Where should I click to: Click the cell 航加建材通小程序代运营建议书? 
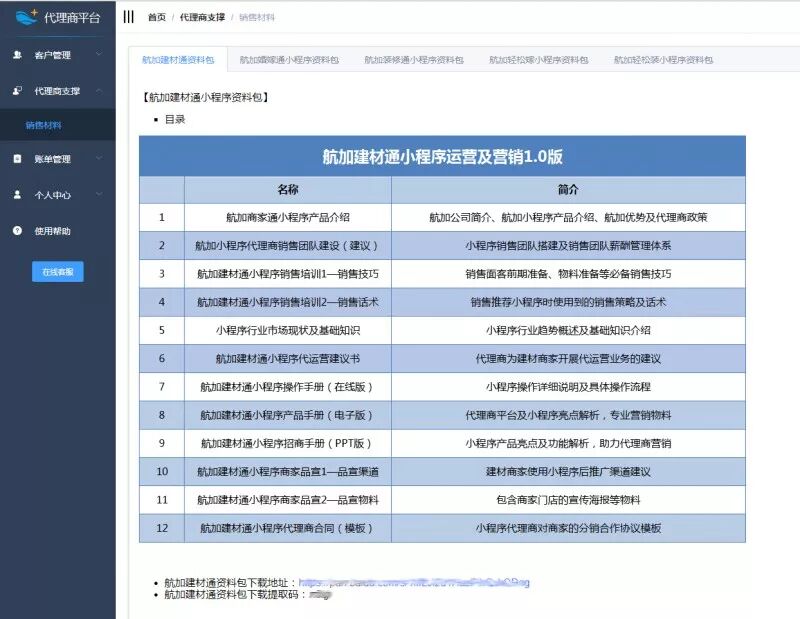[288, 359]
